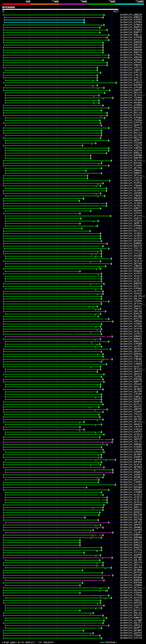Select hit label UniRef100_B8BFT5
The height and width of the screenshot is (644, 146).
click(x=131, y=382)
